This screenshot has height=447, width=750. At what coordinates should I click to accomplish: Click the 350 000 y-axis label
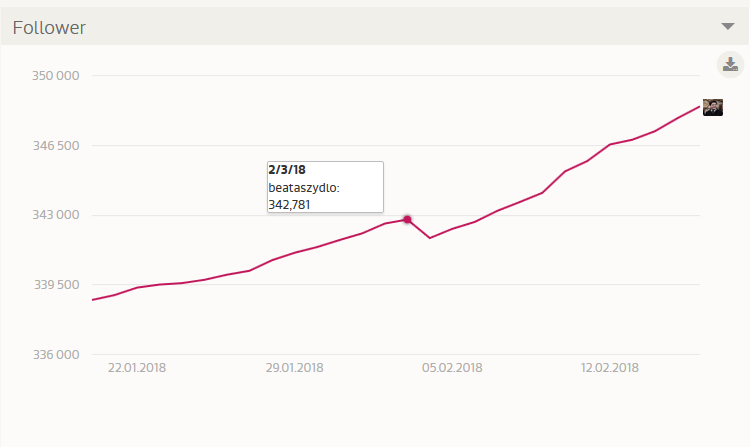(x=57, y=76)
